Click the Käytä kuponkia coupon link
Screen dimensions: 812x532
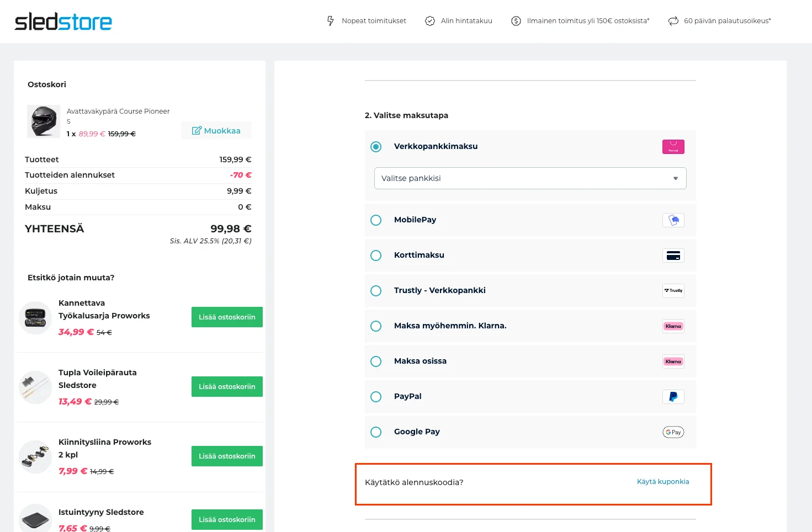click(x=663, y=482)
